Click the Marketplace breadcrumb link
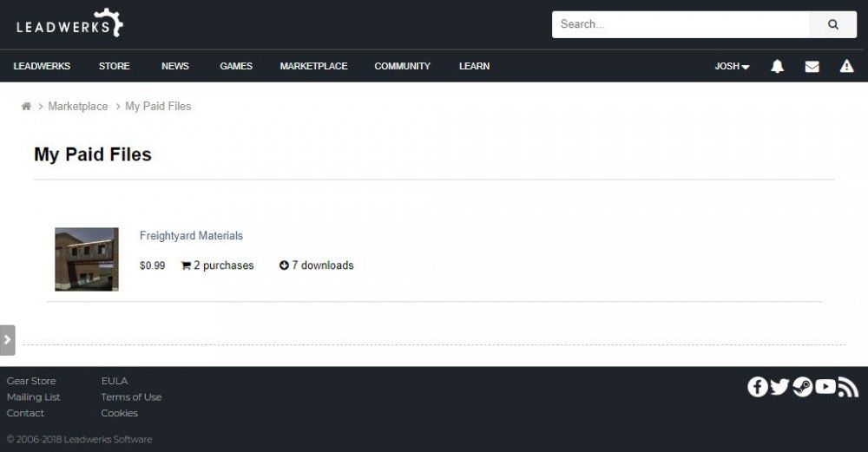The height and width of the screenshot is (452, 868). point(78,106)
